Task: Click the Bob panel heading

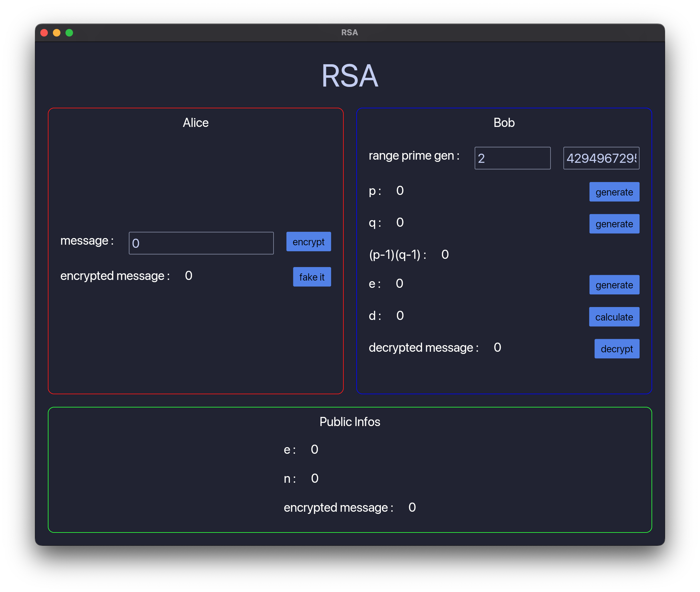Action: [x=504, y=122]
